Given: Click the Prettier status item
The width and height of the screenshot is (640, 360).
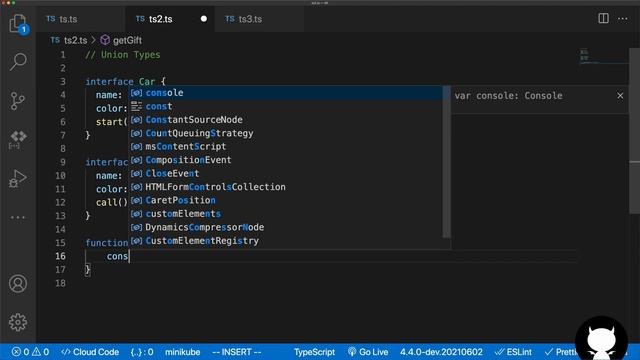Looking at the screenshot, I should coord(561,352).
